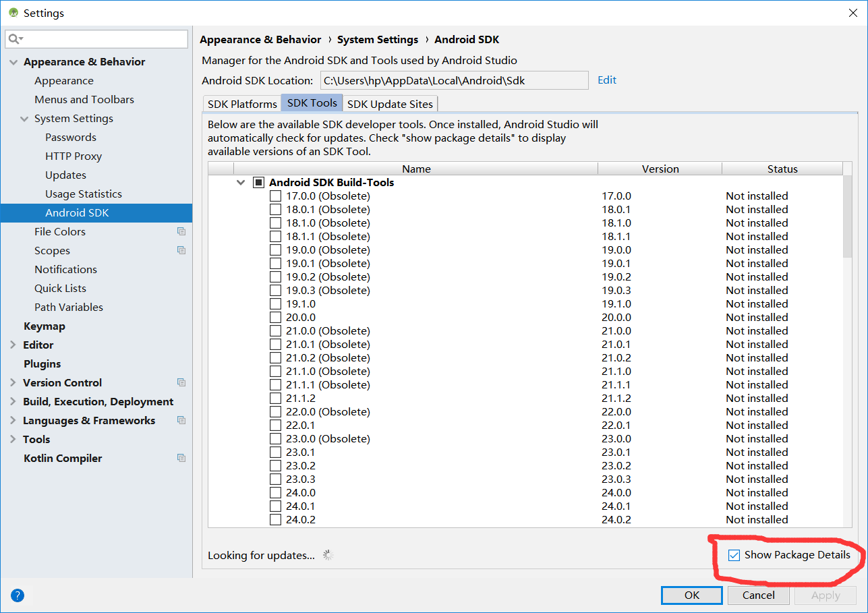Open the Updates settings page
This screenshot has height=613, width=868.
point(65,175)
